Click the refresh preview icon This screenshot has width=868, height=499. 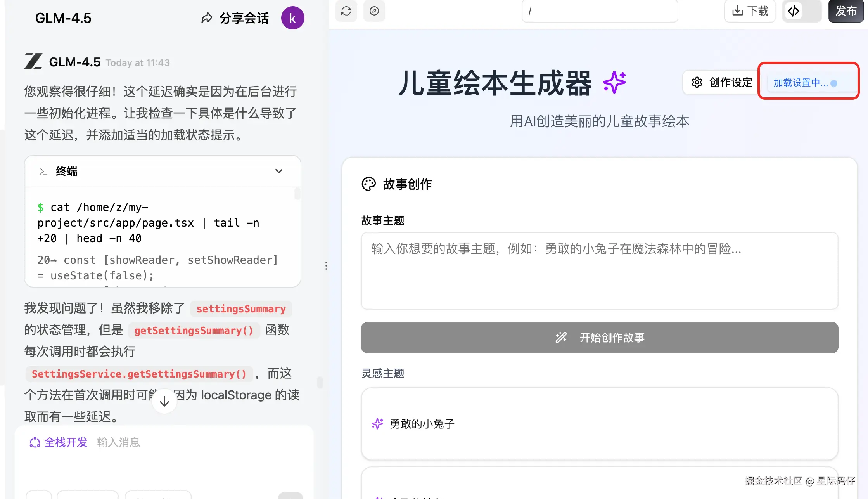point(346,11)
